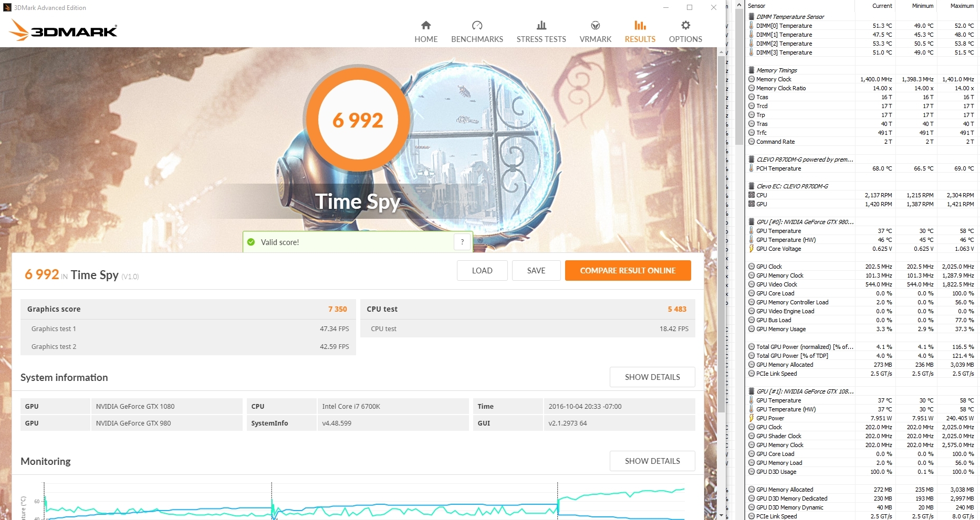Image resolution: width=980 pixels, height=520 pixels.
Task: Click the GPU D3D Usage sensor icon
Action: point(752,472)
